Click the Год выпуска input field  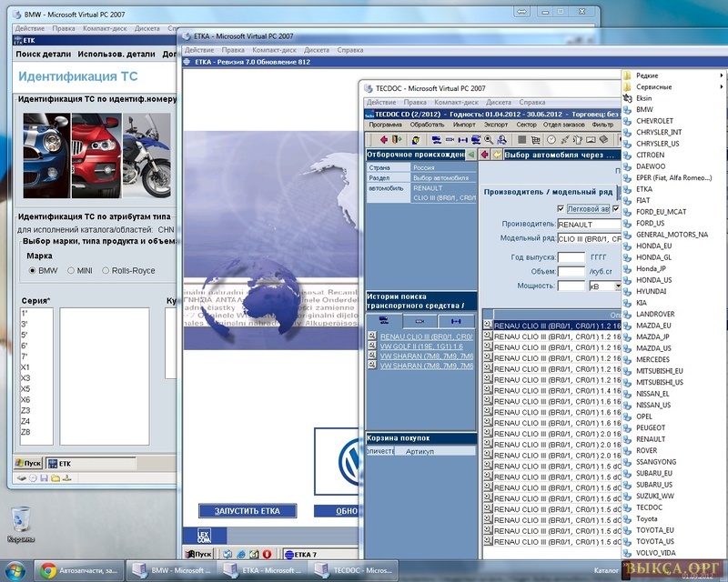[x=571, y=257]
